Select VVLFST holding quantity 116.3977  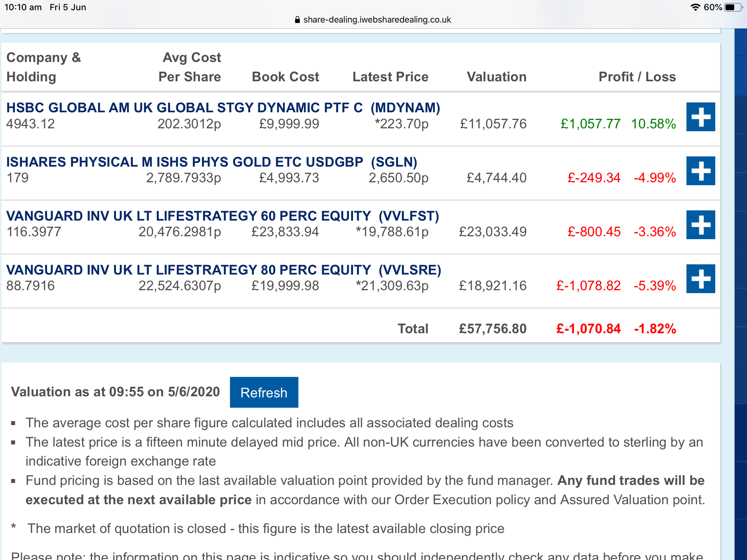click(x=34, y=232)
